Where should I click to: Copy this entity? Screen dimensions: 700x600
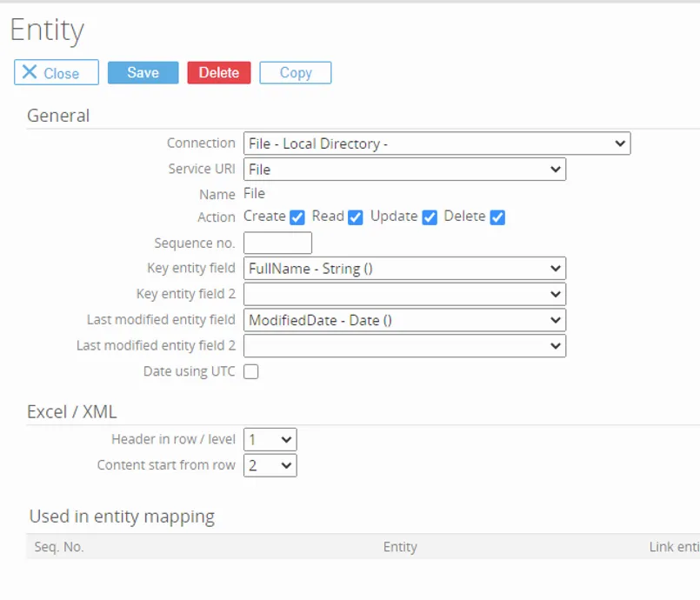pos(295,73)
